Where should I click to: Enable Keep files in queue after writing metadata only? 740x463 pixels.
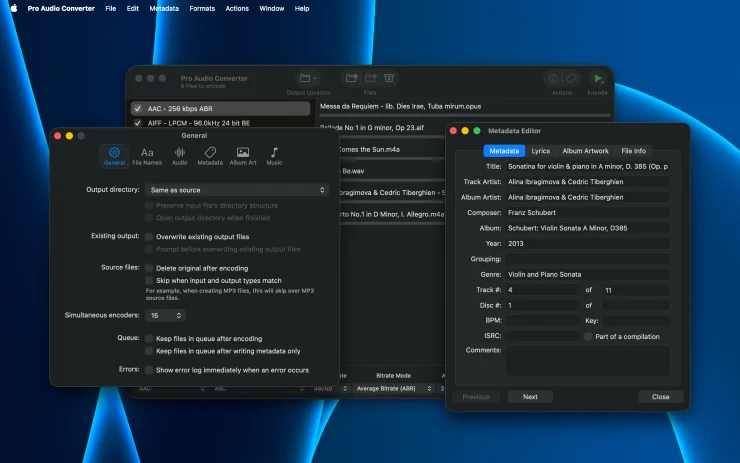[x=149, y=351]
